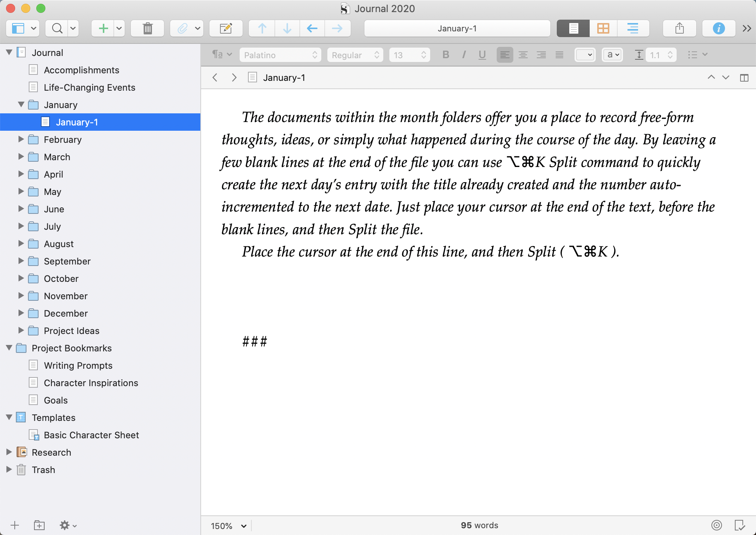756x535 pixels.
Task: Click the paperclip Insert icon
Action: pyautogui.click(x=183, y=28)
